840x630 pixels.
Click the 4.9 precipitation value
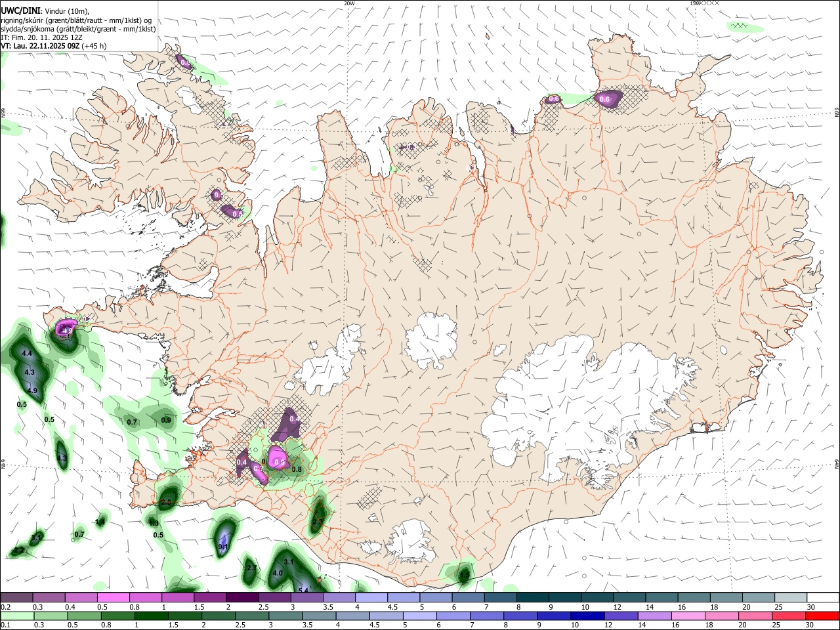click(x=32, y=390)
